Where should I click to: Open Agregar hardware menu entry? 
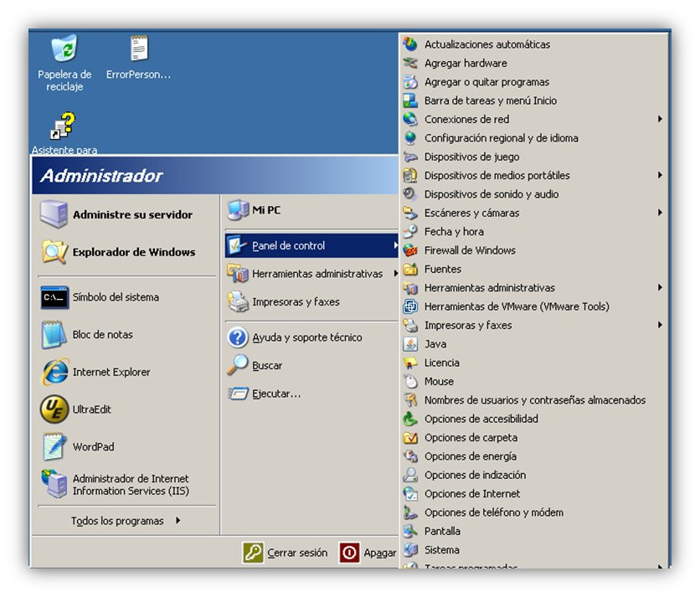point(533,63)
